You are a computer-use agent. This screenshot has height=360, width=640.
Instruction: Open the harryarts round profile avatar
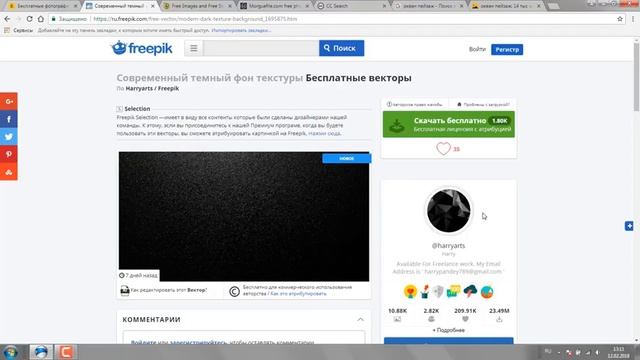click(448, 211)
